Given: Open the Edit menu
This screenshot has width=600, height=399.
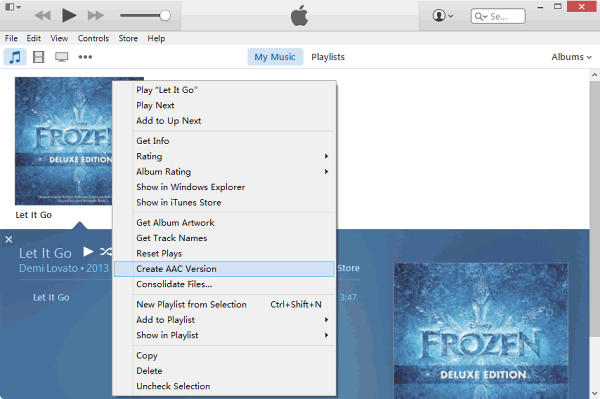Looking at the screenshot, I should point(34,38).
